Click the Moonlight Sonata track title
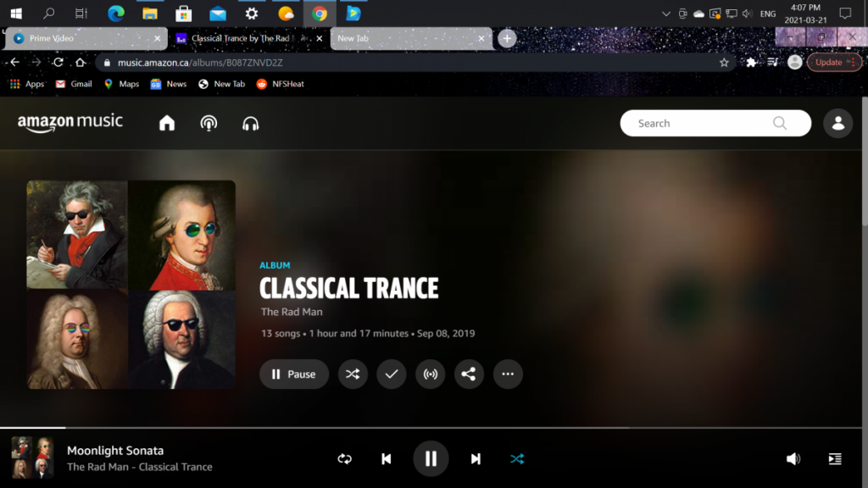The image size is (868, 488). [x=115, y=451]
